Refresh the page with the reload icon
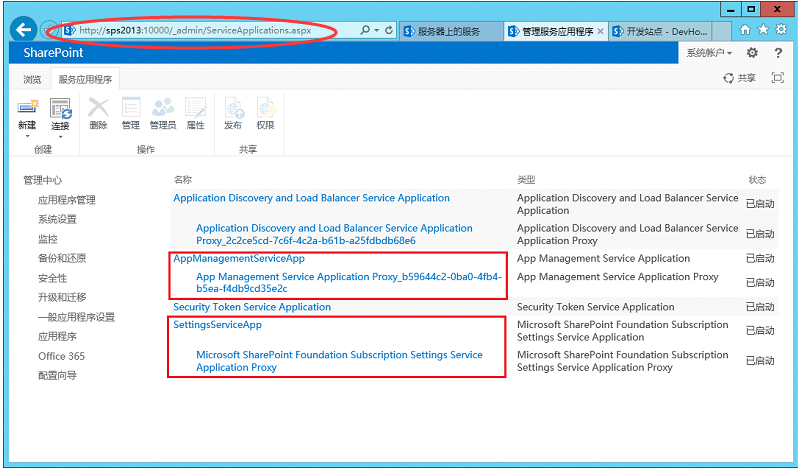The height and width of the screenshot is (469, 798). (x=389, y=31)
